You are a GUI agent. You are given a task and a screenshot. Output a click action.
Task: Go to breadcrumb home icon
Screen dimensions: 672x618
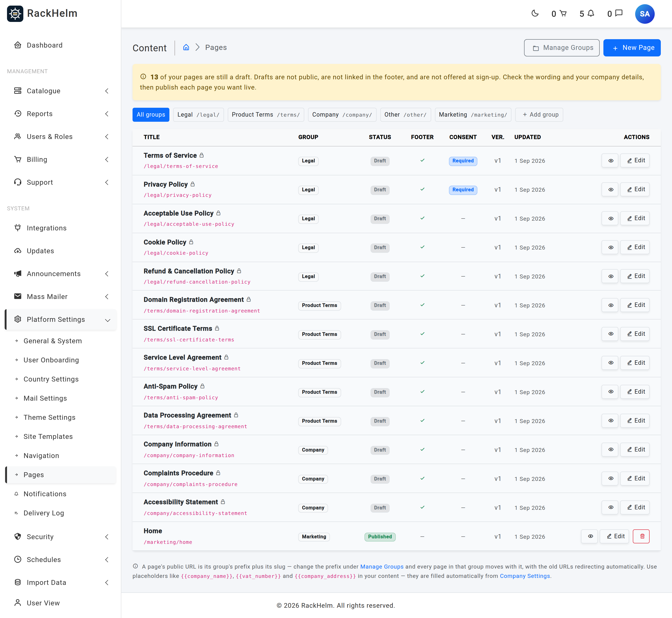pyautogui.click(x=186, y=48)
